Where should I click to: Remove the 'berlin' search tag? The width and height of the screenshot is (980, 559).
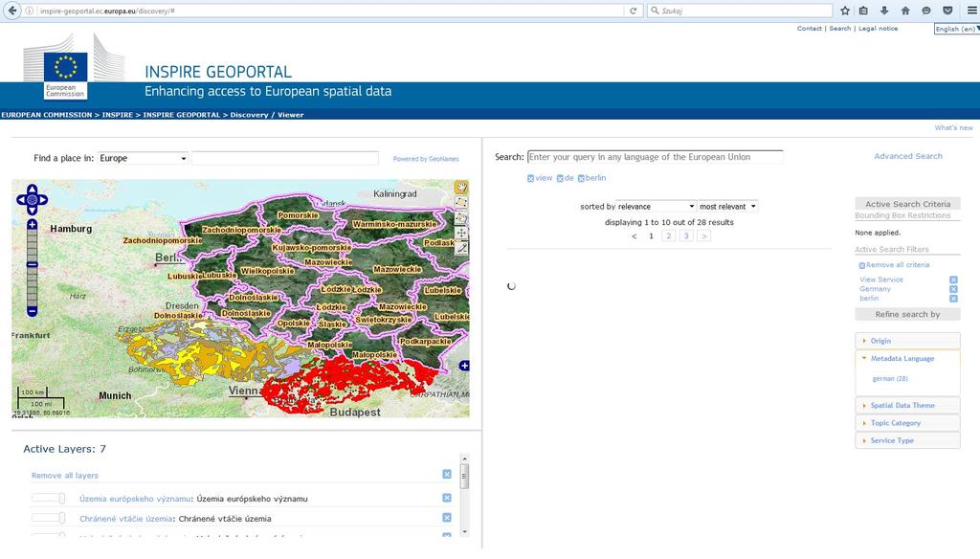tap(581, 178)
